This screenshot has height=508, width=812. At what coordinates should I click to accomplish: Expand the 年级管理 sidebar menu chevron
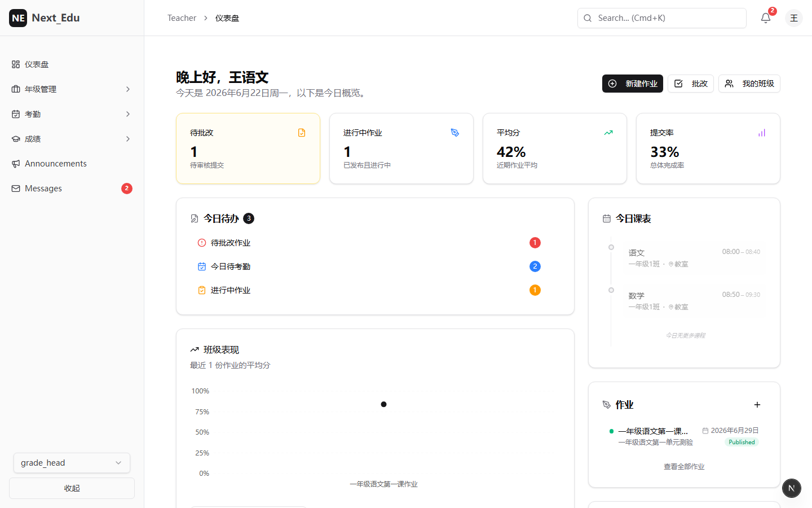pyautogui.click(x=128, y=89)
